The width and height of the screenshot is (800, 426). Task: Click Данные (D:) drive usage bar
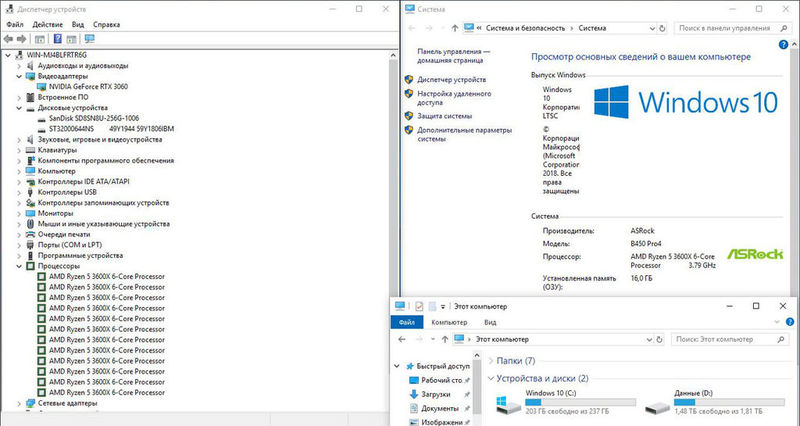coord(729,403)
